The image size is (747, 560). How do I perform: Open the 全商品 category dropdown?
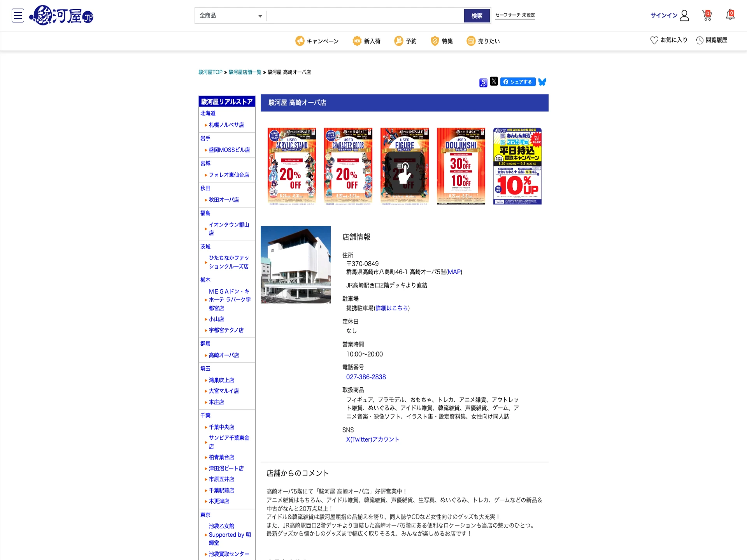(x=231, y=16)
